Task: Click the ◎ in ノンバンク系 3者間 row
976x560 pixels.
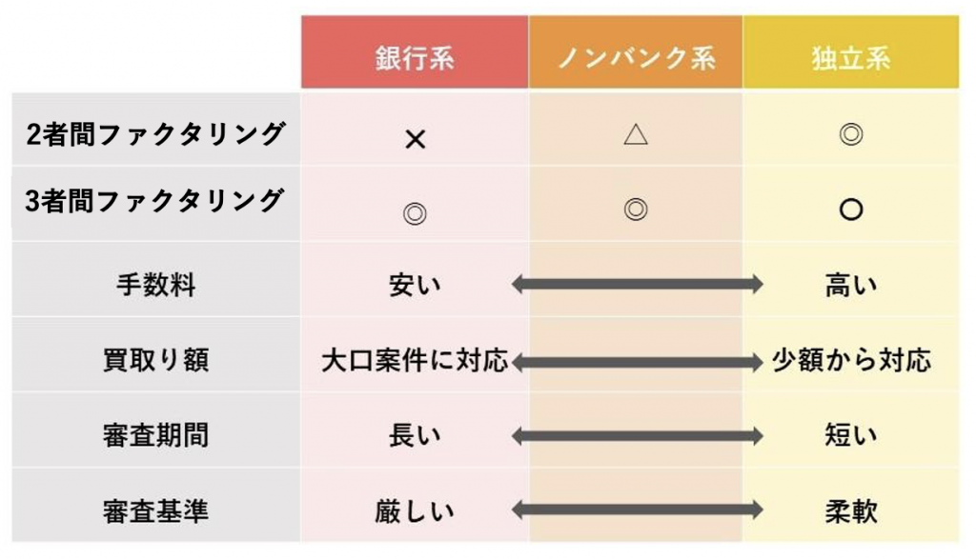Action: point(636,210)
